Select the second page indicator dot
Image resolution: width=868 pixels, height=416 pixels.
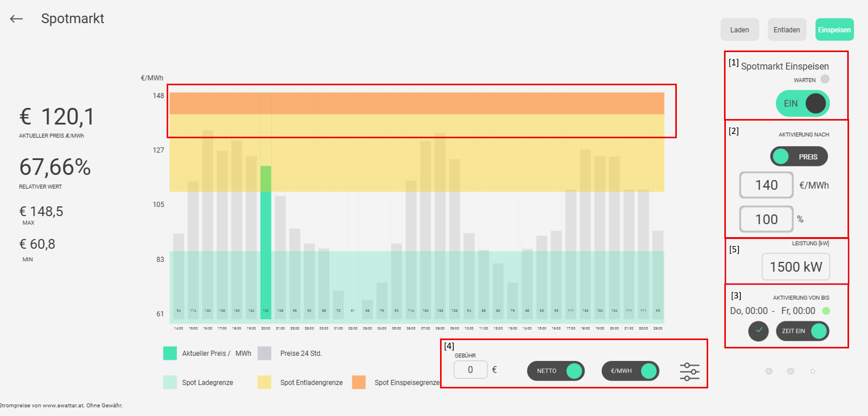pyautogui.click(x=790, y=371)
